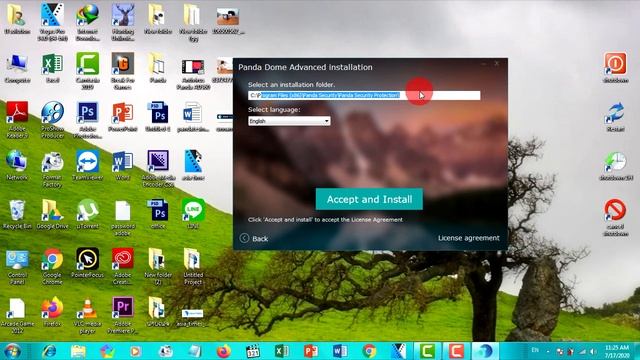Open Chrome from the taskbar
The height and width of the screenshot is (360, 640).
(369, 351)
